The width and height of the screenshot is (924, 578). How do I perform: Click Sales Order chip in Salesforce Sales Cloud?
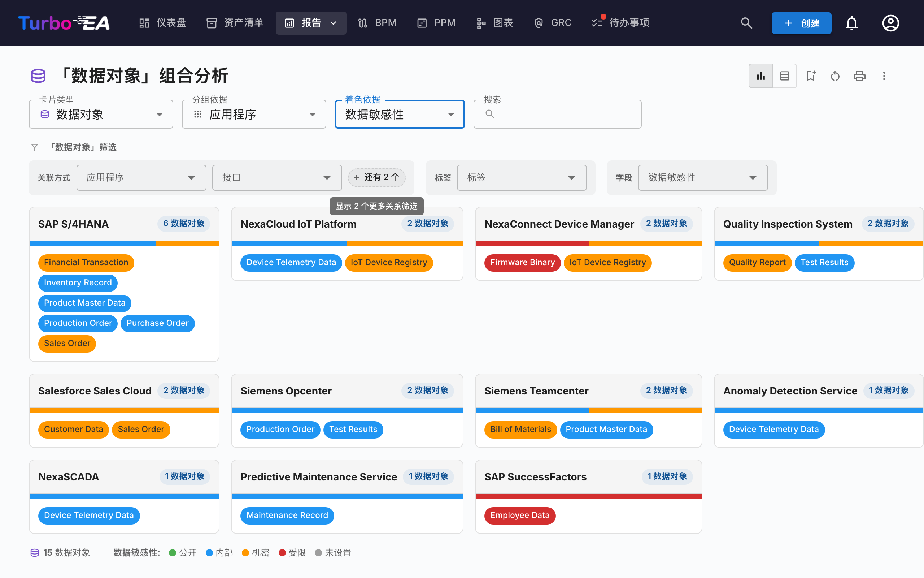[141, 429]
